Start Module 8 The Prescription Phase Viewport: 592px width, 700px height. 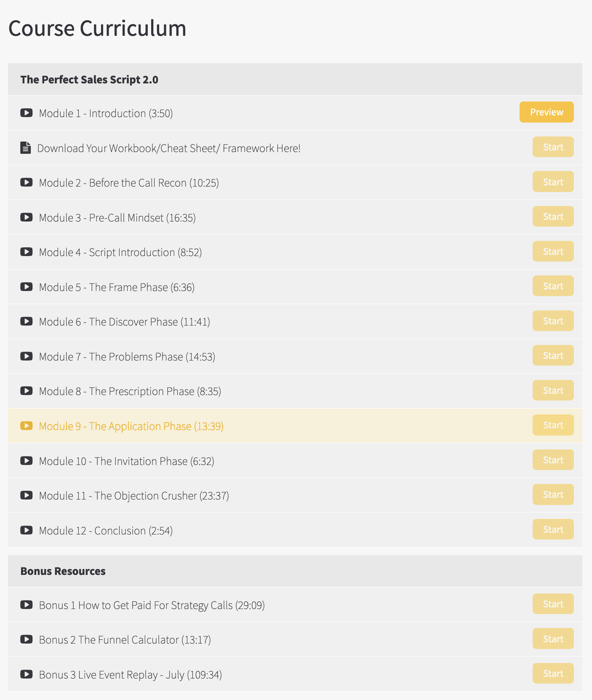[x=553, y=390]
